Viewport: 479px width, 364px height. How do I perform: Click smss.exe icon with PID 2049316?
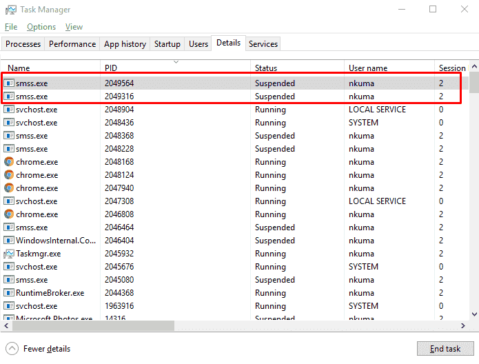9,96
